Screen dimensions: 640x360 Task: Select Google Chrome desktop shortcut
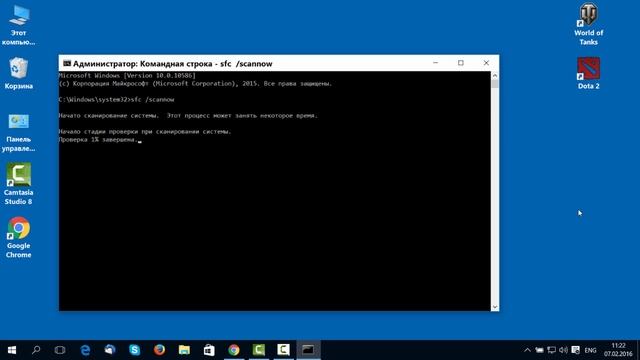tap(18, 237)
